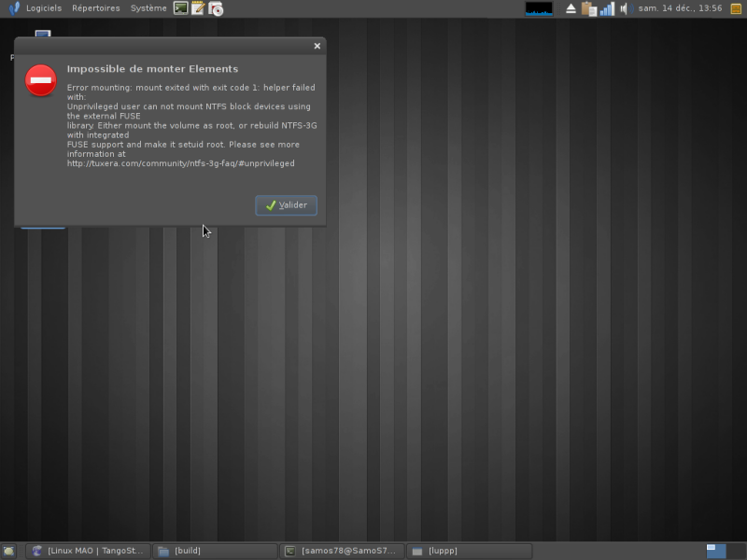747x560 pixels.
Task: Open the Répertoires menu
Action: tap(96, 8)
